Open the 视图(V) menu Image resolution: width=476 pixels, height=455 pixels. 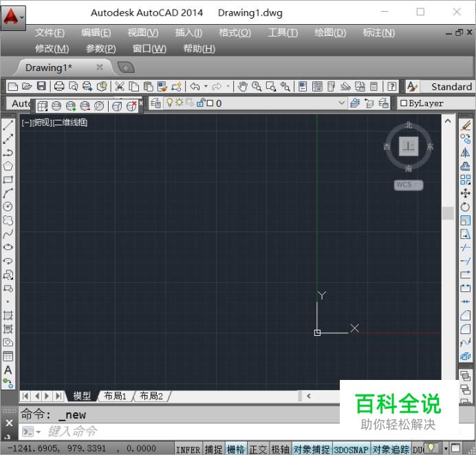(142, 32)
